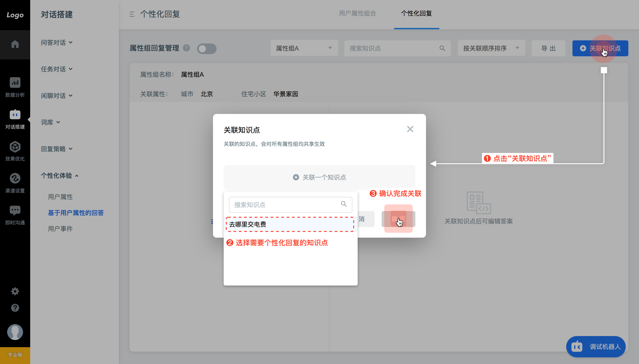Click help tooltip icon beside 属性组回复管理
639x364 pixels.
pyautogui.click(x=186, y=48)
